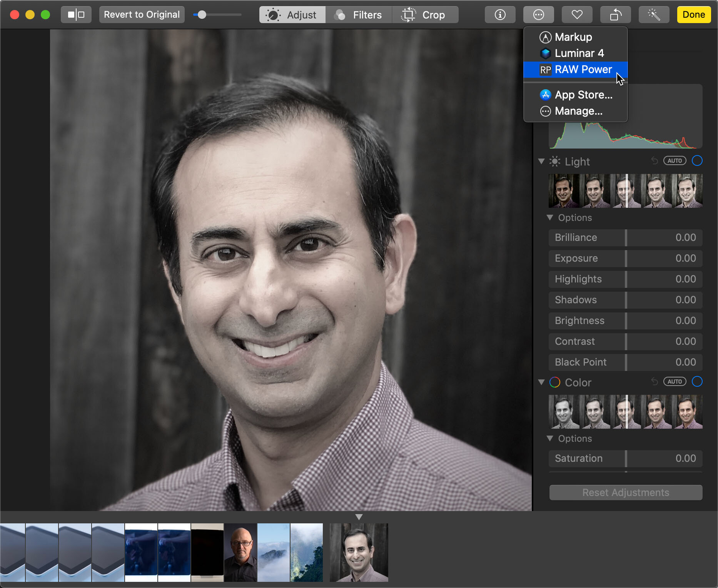Click the Reset Adjustments button
718x588 pixels.
point(625,493)
